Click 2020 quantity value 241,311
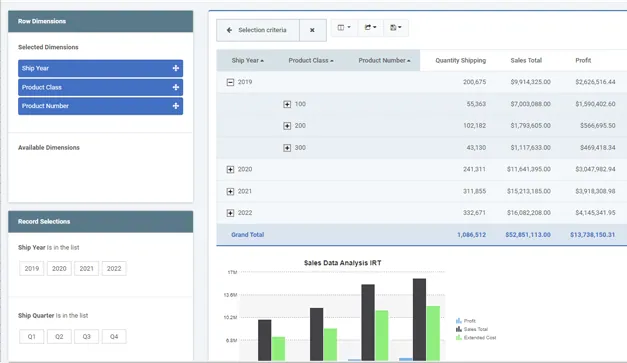This screenshot has width=627, height=363. point(474,169)
